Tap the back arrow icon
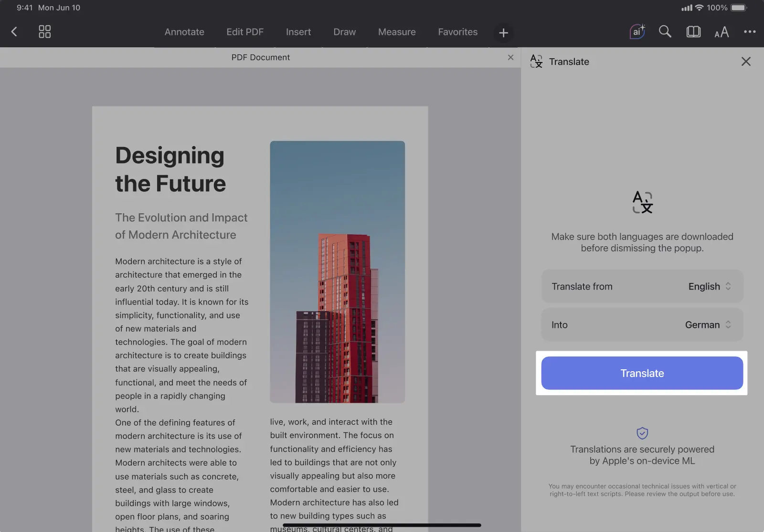Screen dimensions: 764x532 point(14,32)
